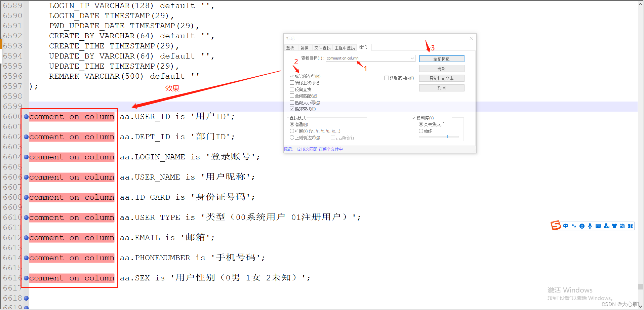Viewport: 644px width, 310px height.
Task: Click the line aa.EMAIL is '邮箱'
Action: click(x=167, y=238)
